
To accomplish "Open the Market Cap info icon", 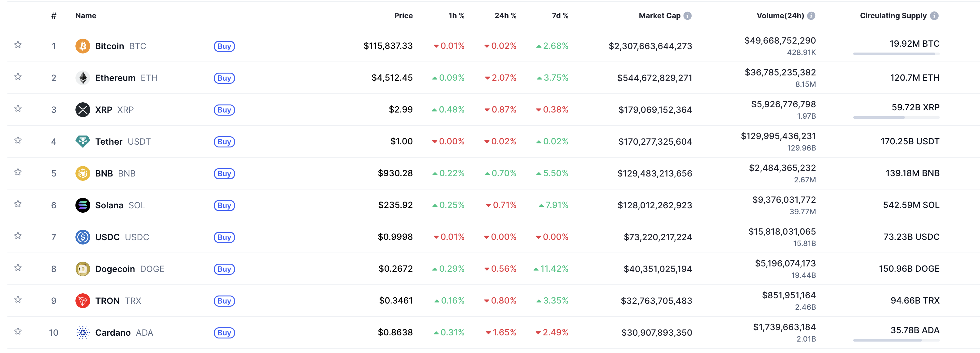I will [688, 15].
